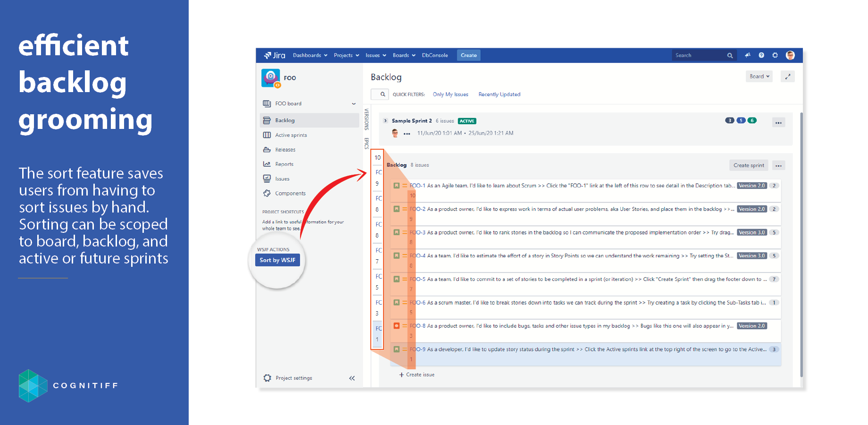The height and width of the screenshot is (425, 868).
Task: Filter by Only My Issues
Action: tap(451, 94)
